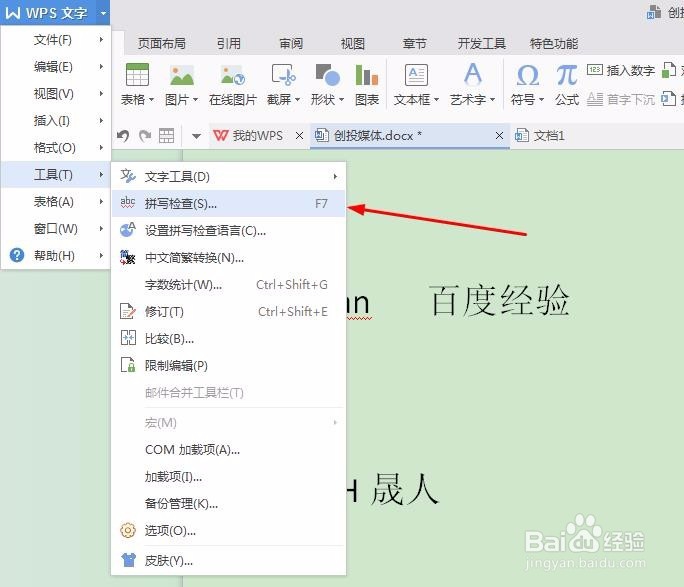Click Insert Number (插入数字)
The image size is (684, 587).
click(621, 70)
